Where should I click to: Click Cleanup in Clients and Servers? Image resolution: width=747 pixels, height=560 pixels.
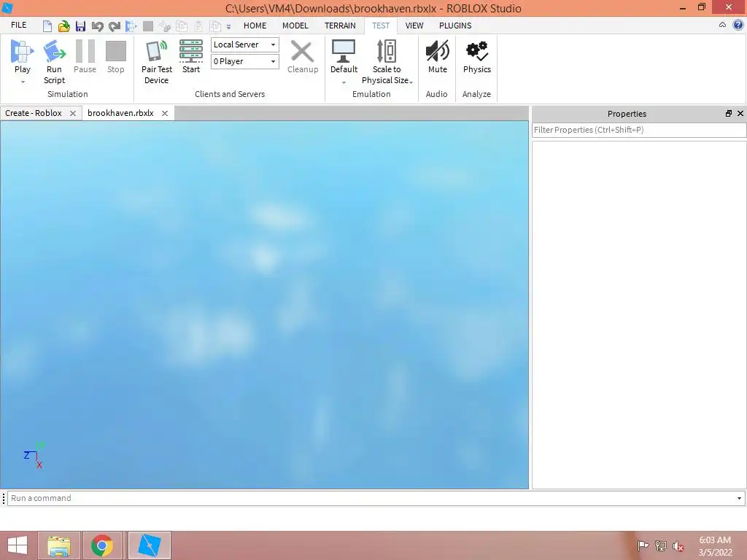point(303,56)
